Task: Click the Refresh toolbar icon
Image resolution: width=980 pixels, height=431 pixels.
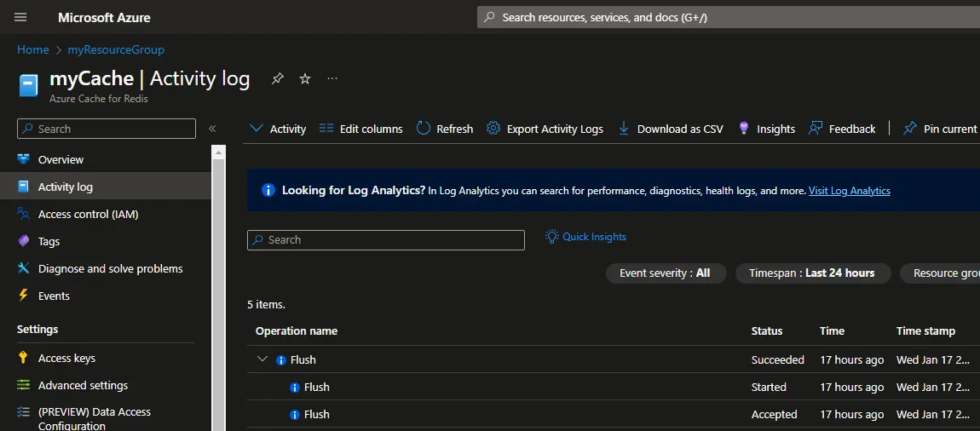Action: coord(424,129)
